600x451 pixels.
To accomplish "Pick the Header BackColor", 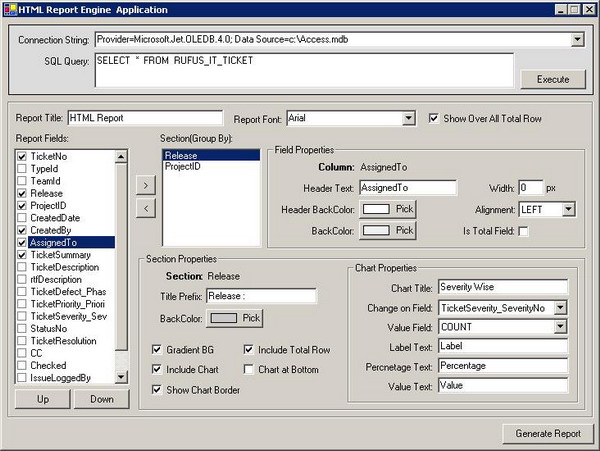I will (388, 209).
